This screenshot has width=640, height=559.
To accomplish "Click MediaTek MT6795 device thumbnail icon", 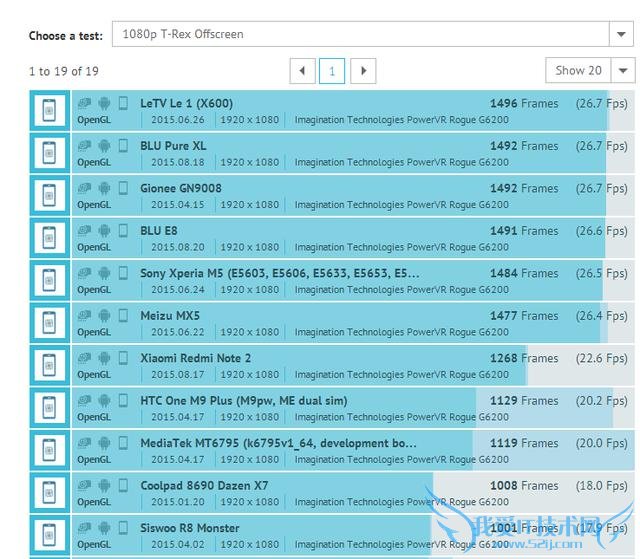I will pyautogui.click(x=50, y=450).
